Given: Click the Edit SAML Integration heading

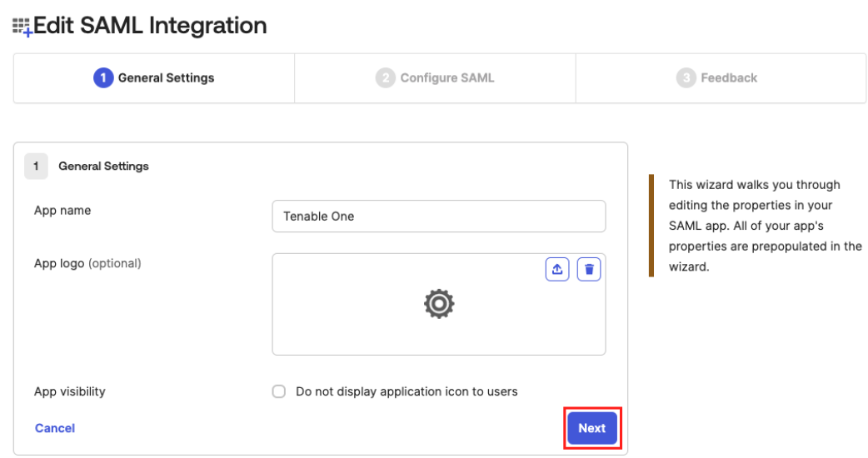Looking at the screenshot, I should coord(150,26).
